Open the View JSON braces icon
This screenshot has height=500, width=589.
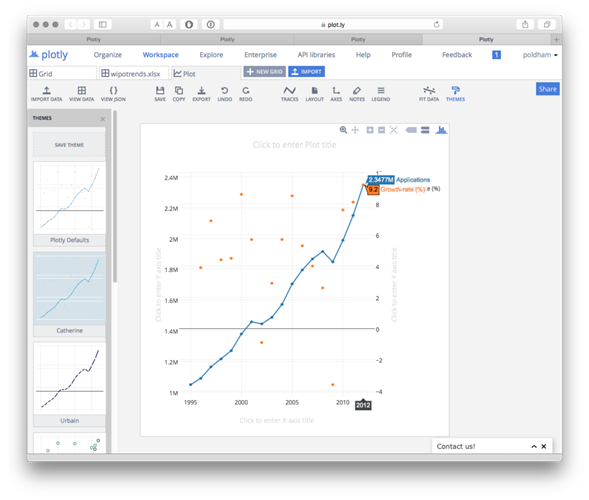pos(113,94)
